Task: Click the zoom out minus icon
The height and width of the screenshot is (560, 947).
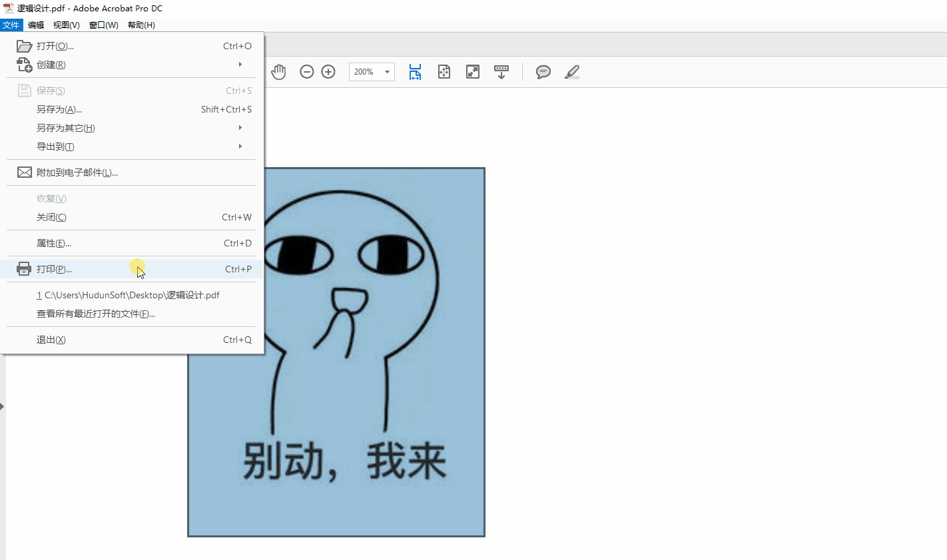Action: tap(306, 72)
